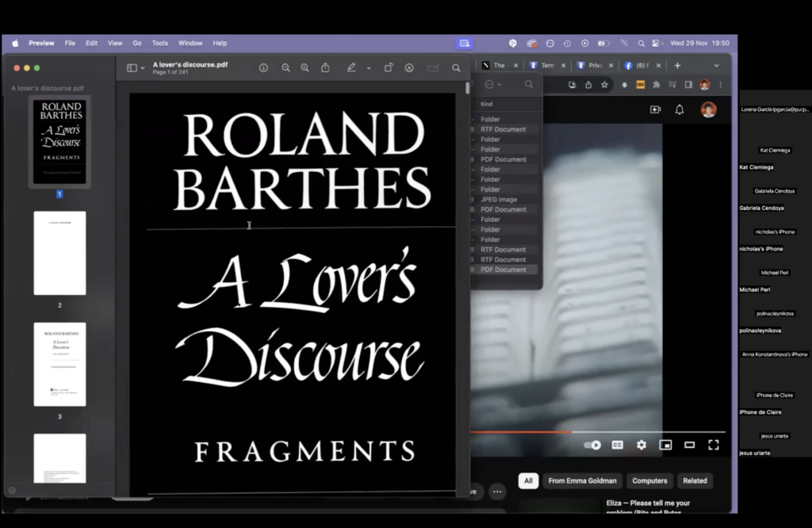The height and width of the screenshot is (528, 812).
Task: Click the install/download page icon in Chrome address bar
Action: (573, 85)
